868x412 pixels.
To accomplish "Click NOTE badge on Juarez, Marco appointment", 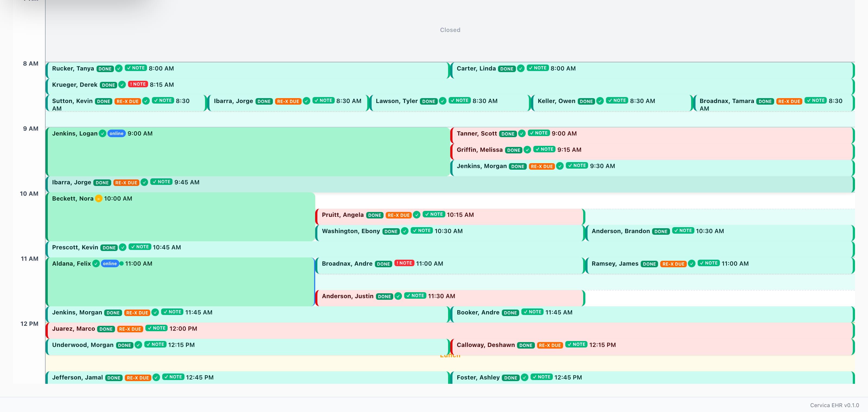I will (x=156, y=328).
